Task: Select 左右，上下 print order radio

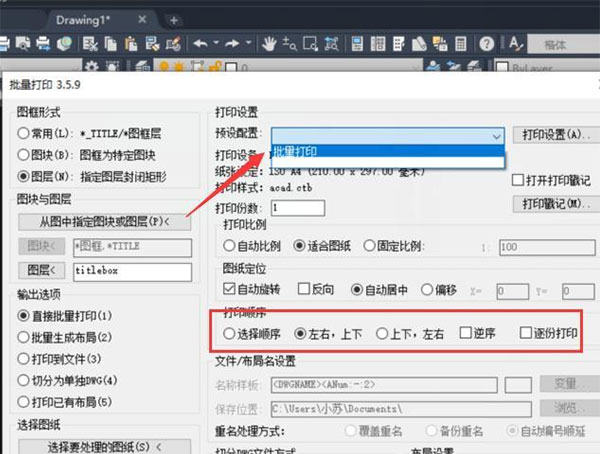Action: point(300,333)
